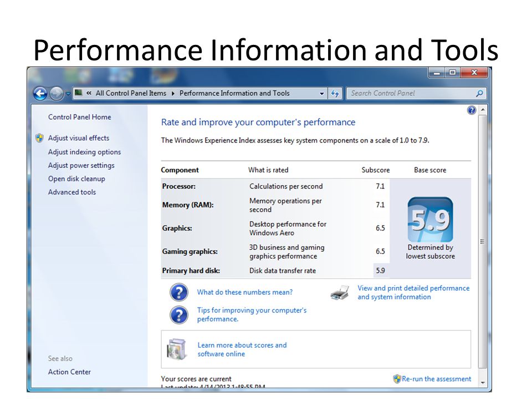Open Adjust indexing options

[84, 152]
